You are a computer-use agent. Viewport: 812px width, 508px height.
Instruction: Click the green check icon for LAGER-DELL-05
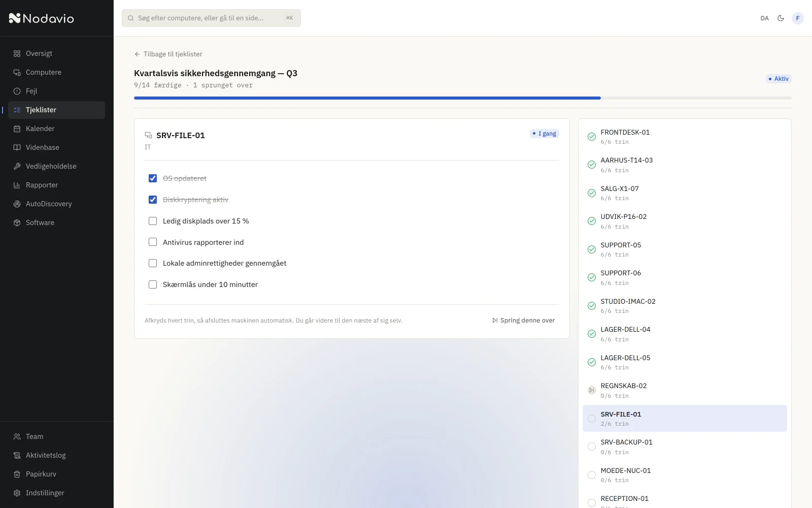[x=592, y=362]
